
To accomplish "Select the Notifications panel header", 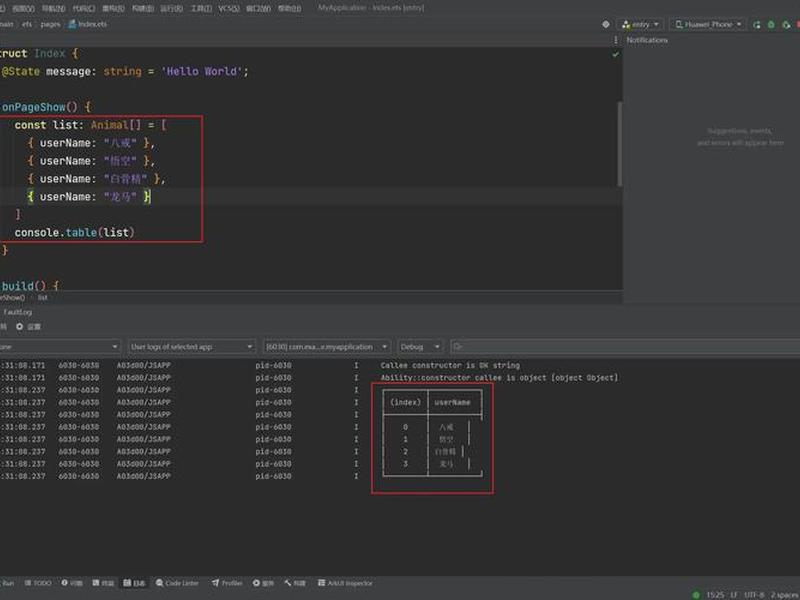I will 647,40.
